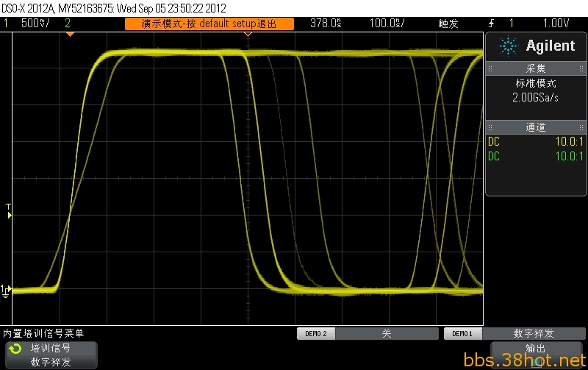Click the 内置培训信号菜单 menu title
The image size is (588, 370).
click(x=43, y=333)
